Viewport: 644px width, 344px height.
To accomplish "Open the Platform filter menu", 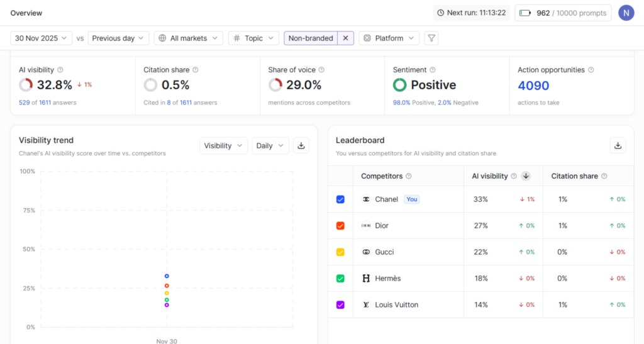I will [389, 38].
